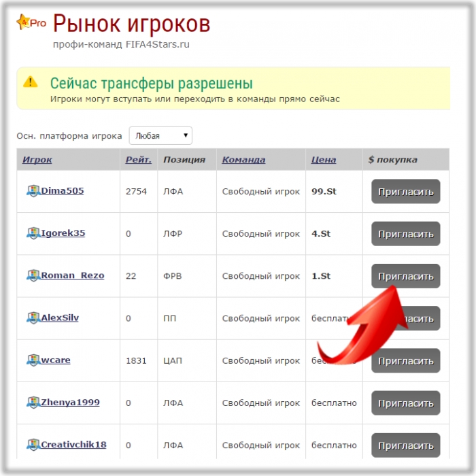Open the player platform dropdown 'Любая'
The height and width of the screenshot is (476, 476).
click(160, 135)
